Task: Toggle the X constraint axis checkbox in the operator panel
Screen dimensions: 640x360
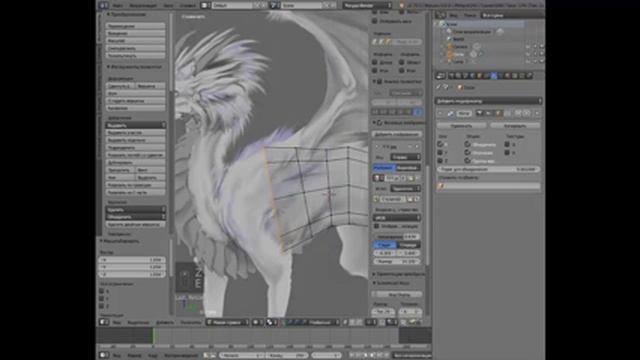Action: pos(102,291)
